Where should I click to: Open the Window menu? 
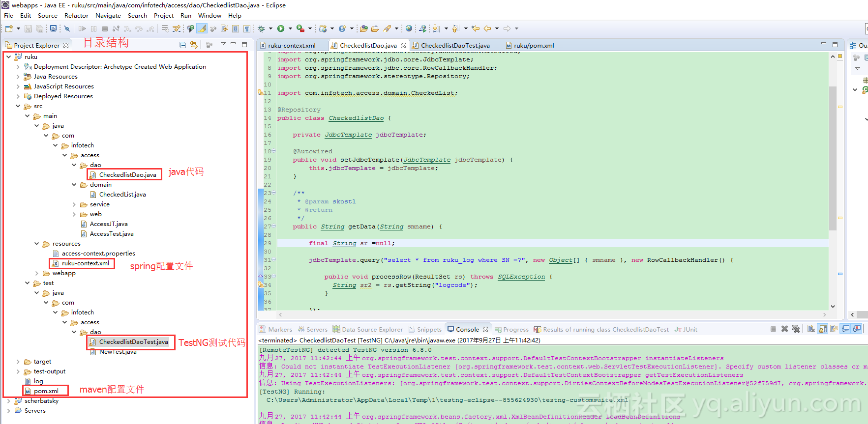[x=210, y=16]
